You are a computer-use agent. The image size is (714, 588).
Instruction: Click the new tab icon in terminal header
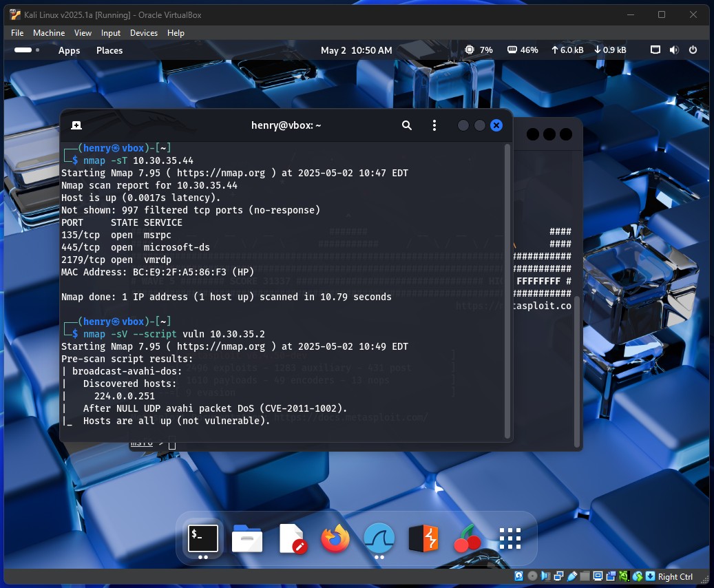(76, 125)
